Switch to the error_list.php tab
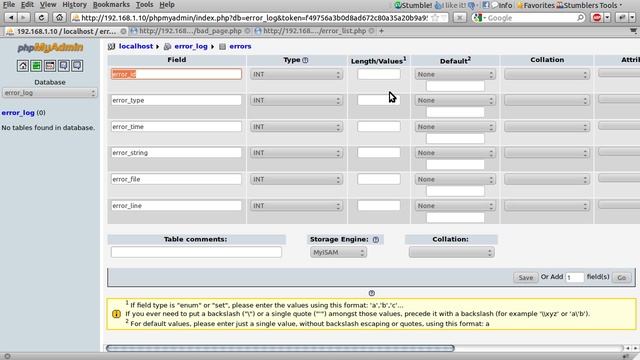 [x=315, y=31]
